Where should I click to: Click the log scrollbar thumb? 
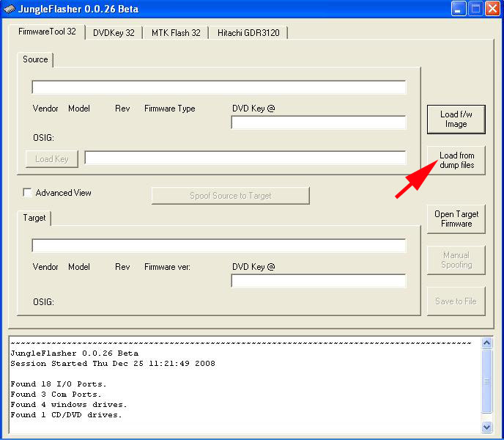(x=486, y=381)
